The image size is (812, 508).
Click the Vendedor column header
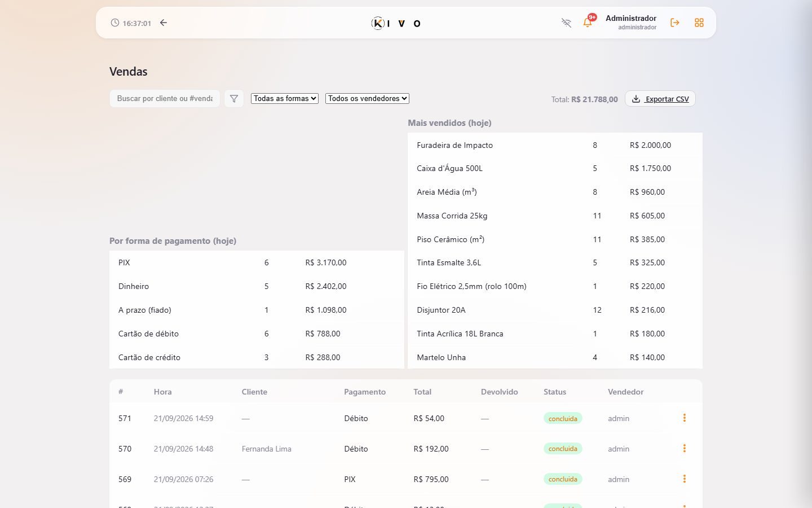(x=625, y=392)
